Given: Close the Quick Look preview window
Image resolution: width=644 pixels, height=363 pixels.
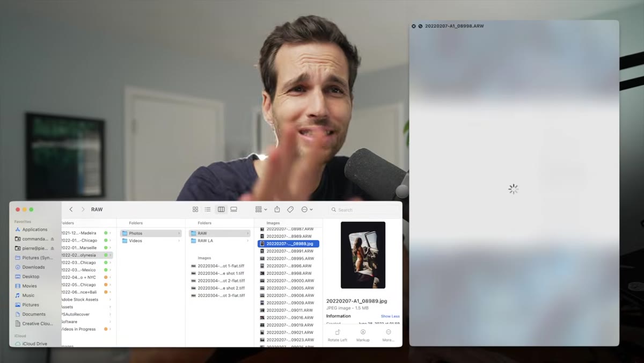Looking at the screenshot, I should coord(414,26).
